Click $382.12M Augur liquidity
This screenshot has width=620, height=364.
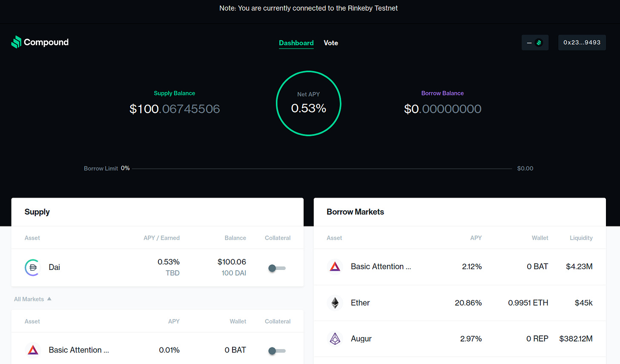(x=576, y=339)
